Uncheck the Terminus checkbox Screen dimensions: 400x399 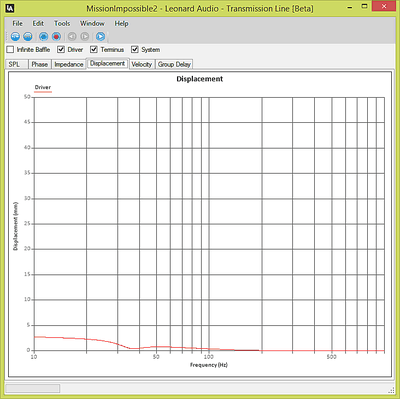[94, 50]
